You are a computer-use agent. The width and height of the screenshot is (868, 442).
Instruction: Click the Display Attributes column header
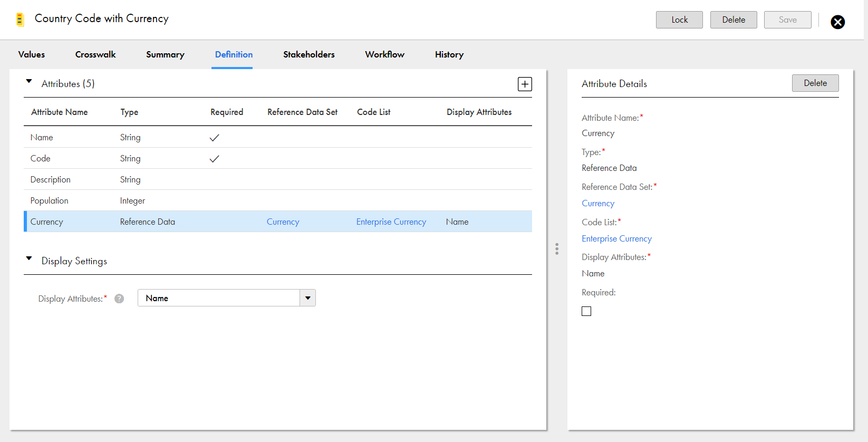479,112
